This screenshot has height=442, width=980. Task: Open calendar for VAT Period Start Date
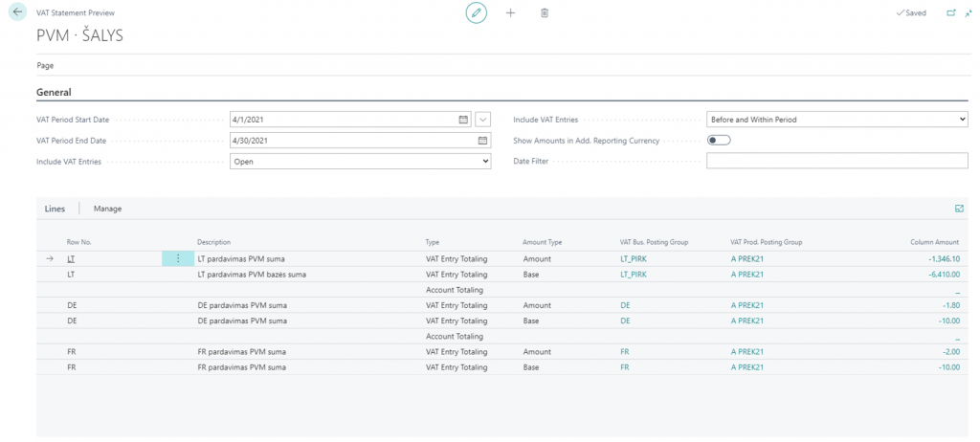(x=463, y=120)
